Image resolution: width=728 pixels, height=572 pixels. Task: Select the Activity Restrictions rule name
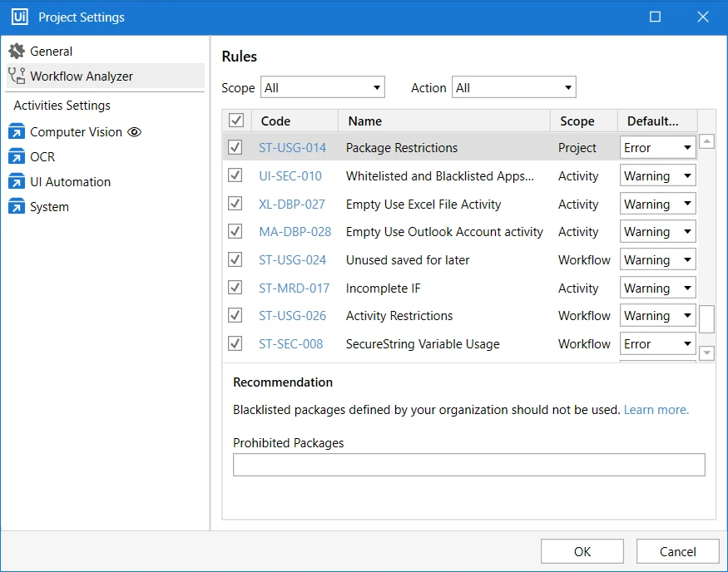[x=399, y=315]
